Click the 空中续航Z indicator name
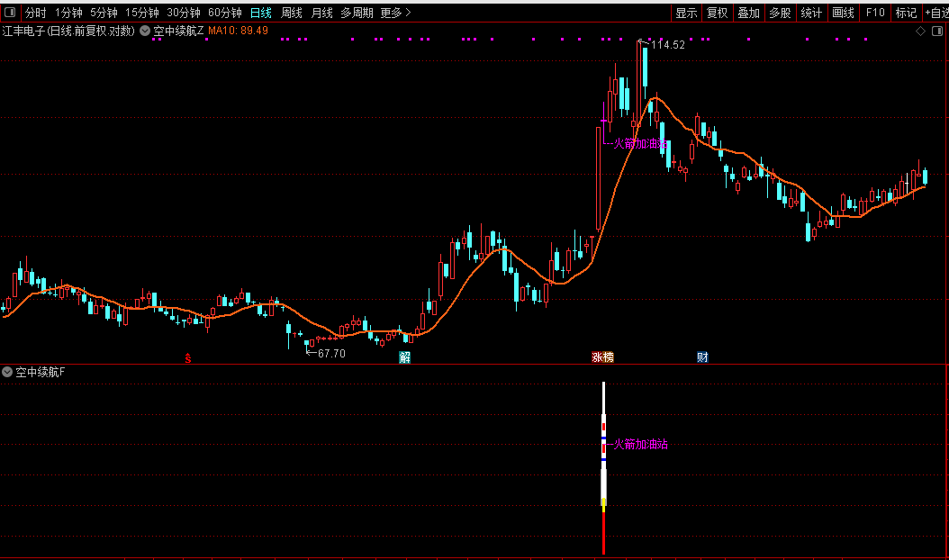The image size is (949, 560). [x=178, y=31]
